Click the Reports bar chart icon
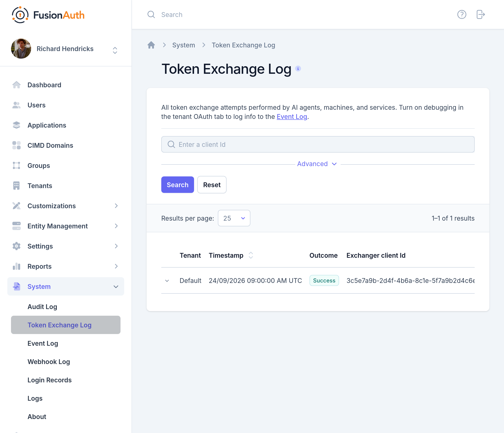Viewport: 504px width, 433px height. pyautogui.click(x=16, y=266)
